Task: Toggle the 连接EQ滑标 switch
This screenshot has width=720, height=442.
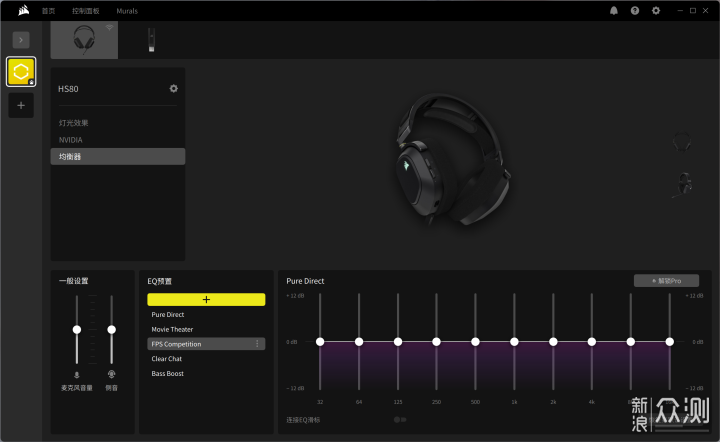Action: pyautogui.click(x=400, y=420)
